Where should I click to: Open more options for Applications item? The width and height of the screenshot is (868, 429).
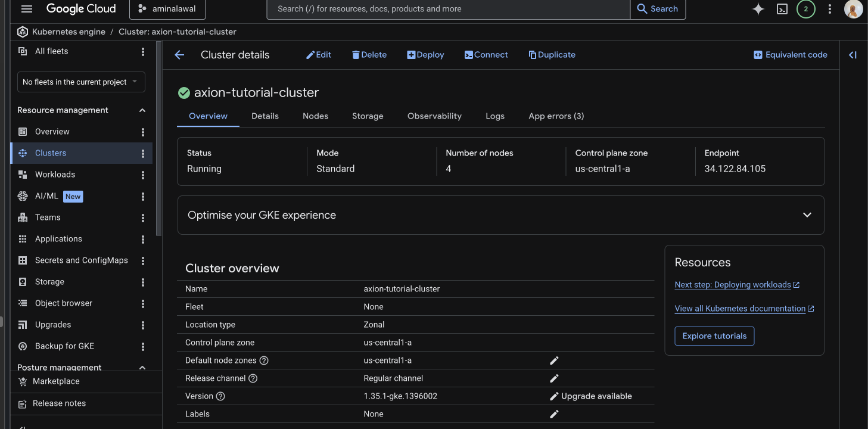tap(143, 240)
